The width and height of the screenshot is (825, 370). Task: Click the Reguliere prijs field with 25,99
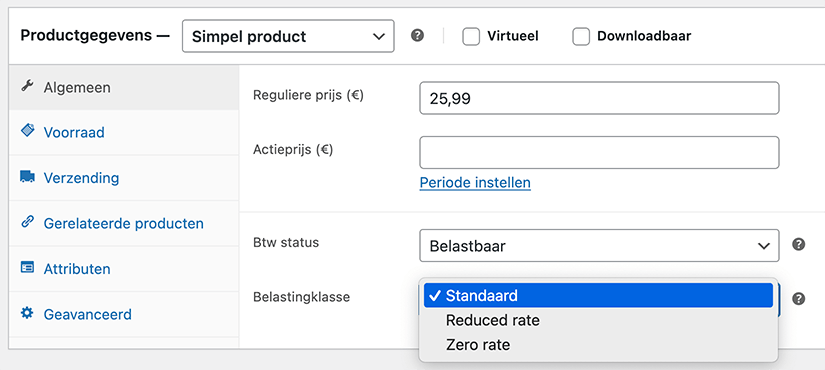pos(599,98)
